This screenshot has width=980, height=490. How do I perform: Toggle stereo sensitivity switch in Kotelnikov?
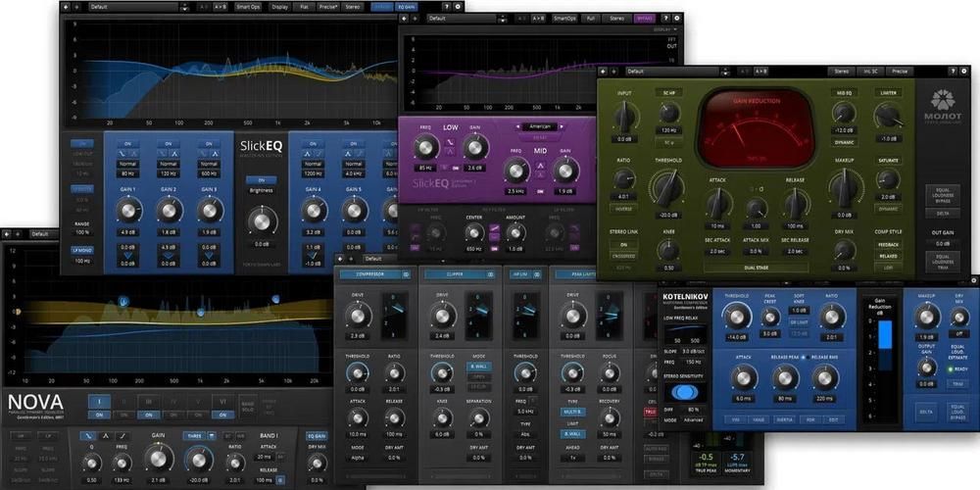[x=684, y=393]
